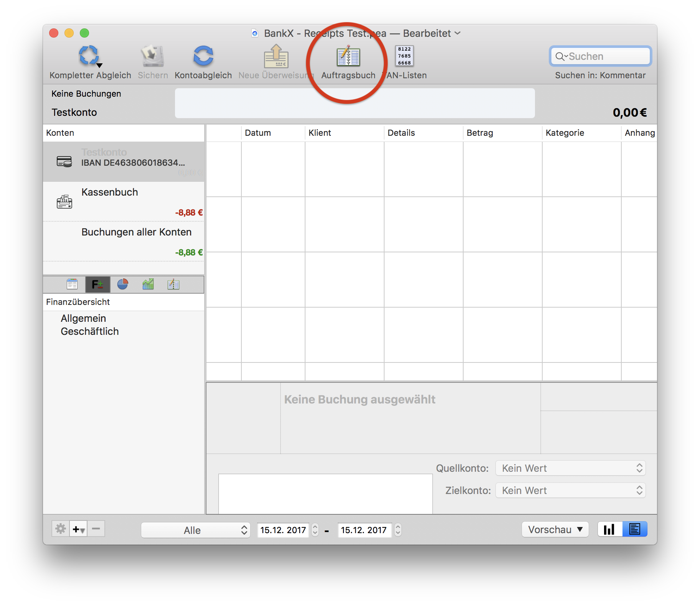Switch to bar chart display mode
The width and height of the screenshot is (700, 606).
pos(609,529)
